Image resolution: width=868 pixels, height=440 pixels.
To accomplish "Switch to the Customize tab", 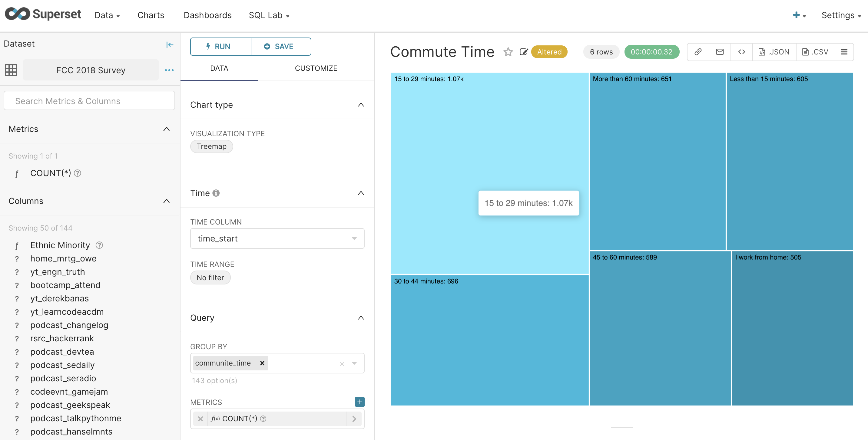I will click(x=316, y=68).
